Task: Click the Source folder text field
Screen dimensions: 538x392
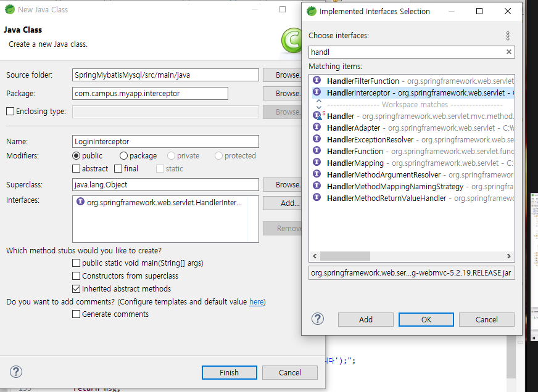Action: [165, 75]
